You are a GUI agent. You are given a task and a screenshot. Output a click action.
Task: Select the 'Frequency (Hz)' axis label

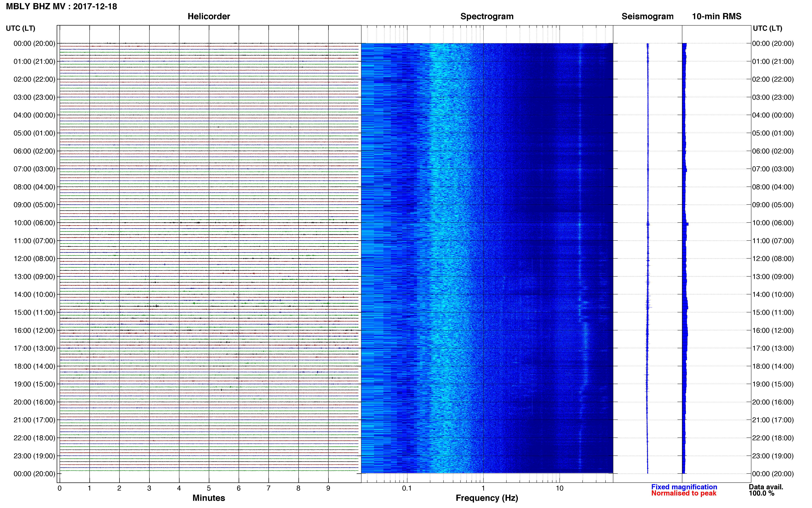tap(487, 498)
